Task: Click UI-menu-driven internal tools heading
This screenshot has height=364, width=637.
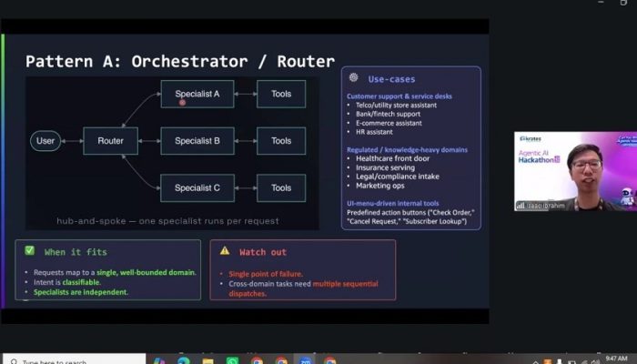Action: [x=393, y=203]
